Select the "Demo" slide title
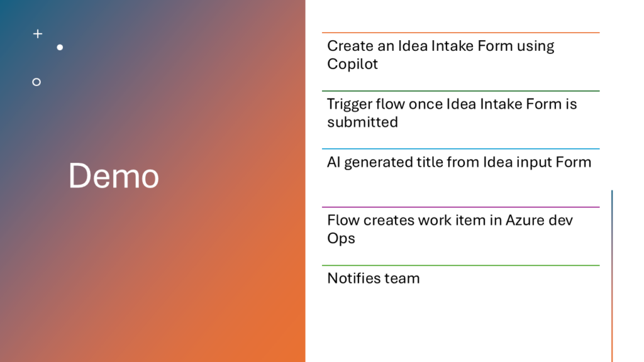The image size is (644, 362). click(113, 175)
